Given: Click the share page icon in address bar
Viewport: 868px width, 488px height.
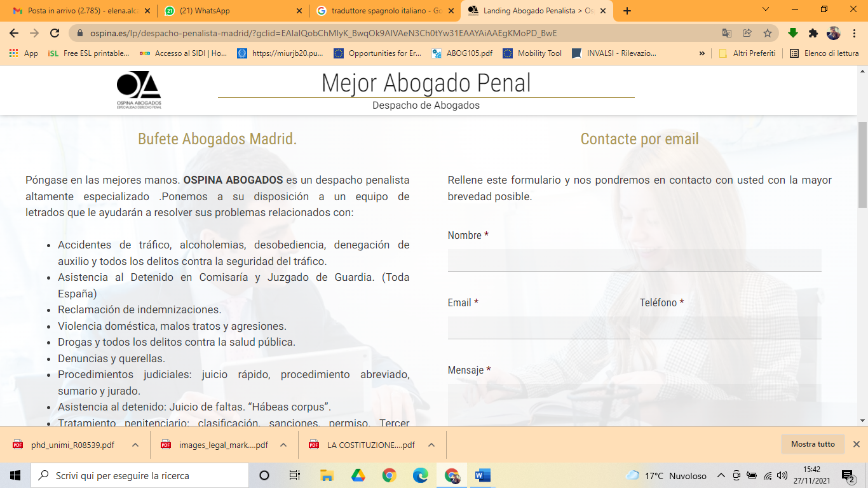Looking at the screenshot, I should [747, 33].
